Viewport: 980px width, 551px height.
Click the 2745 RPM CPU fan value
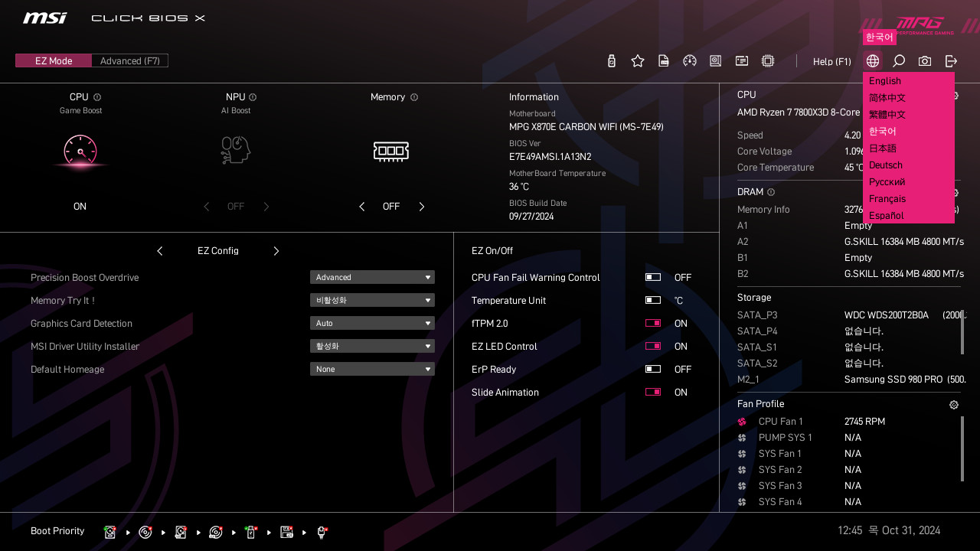(864, 422)
